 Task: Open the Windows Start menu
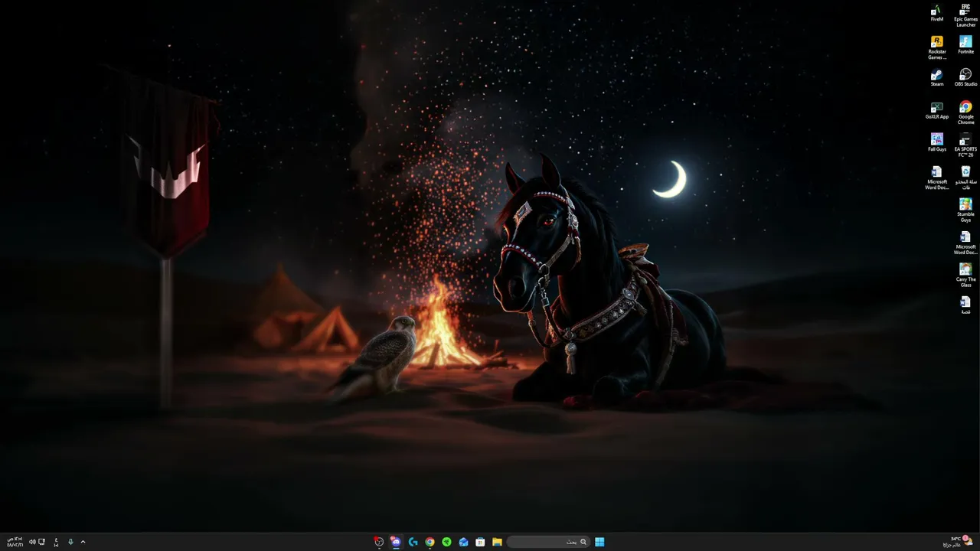coord(599,542)
